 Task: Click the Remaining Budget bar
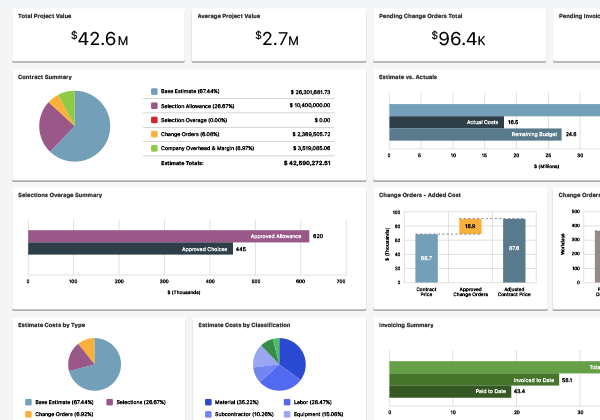tap(475, 134)
